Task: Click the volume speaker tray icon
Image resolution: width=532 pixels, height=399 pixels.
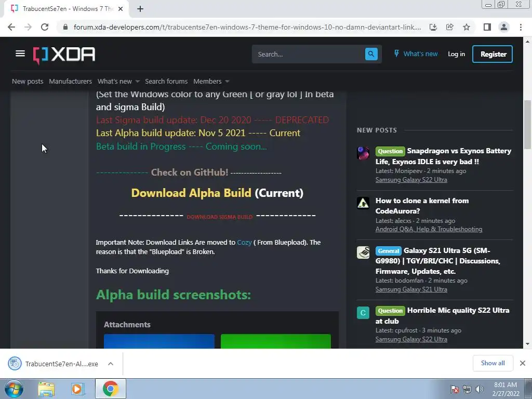Action: tap(480, 389)
